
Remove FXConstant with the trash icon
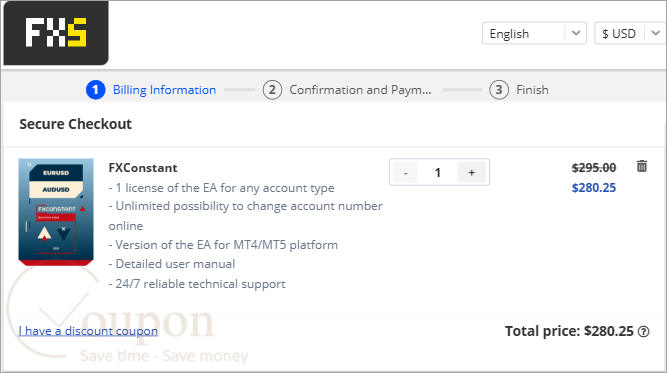coord(642,166)
